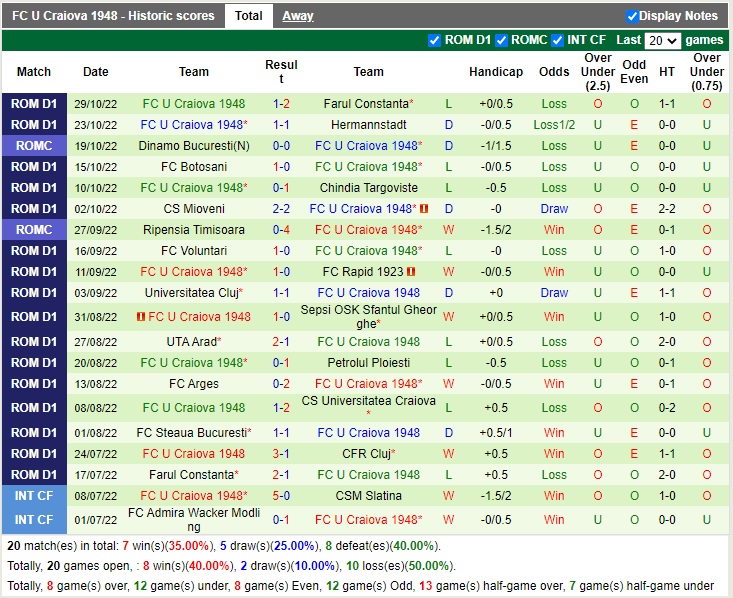Click FC U Craiova 1948 Historic scores title

pos(114,16)
